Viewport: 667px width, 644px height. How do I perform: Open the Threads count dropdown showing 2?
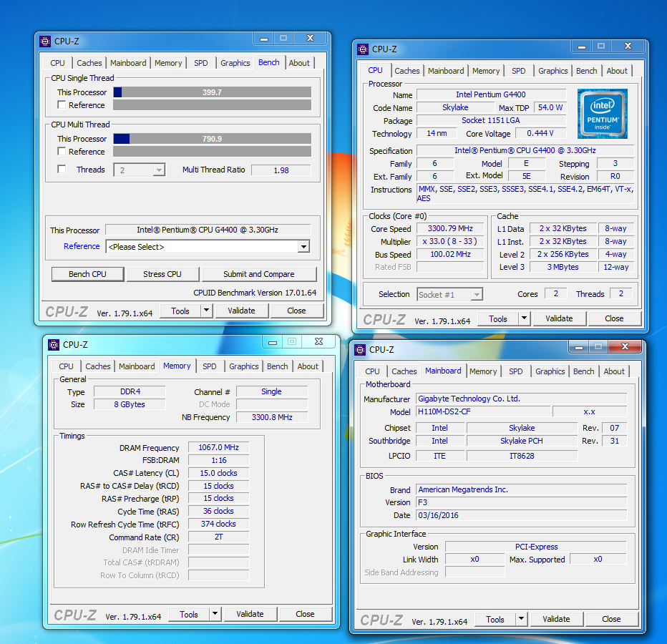(x=139, y=170)
